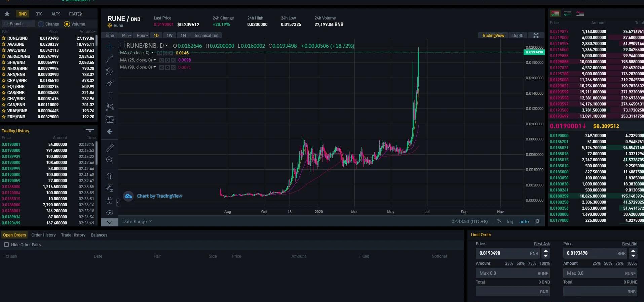The height and width of the screenshot is (302, 644).
Task: Check Hide Other Pairs box
Action: 6,245
